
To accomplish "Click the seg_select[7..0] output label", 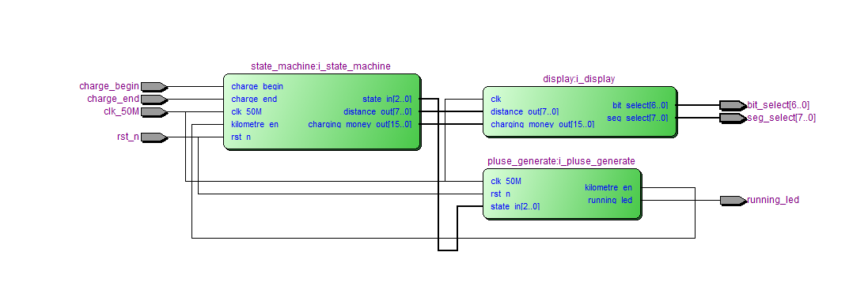I will (781, 118).
